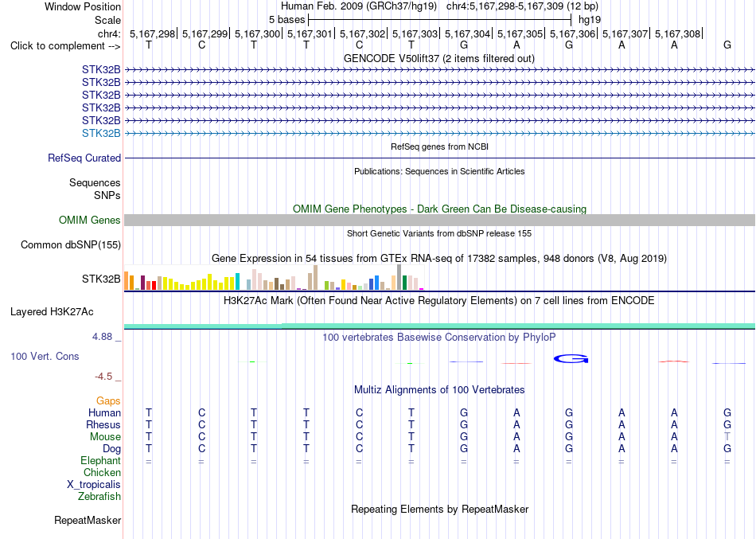Select the Dog alignment row label
This screenshot has height=539, width=756.
pyautogui.click(x=111, y=449)
